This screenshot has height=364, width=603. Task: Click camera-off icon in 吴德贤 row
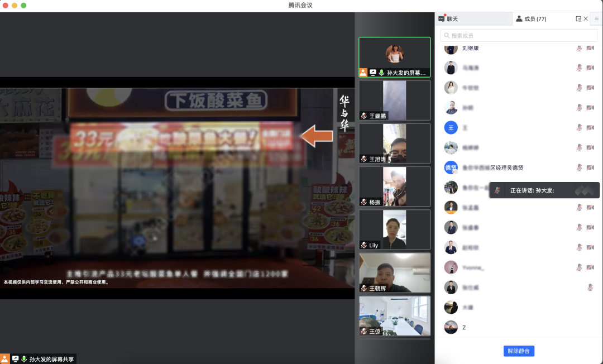[590, 167]
